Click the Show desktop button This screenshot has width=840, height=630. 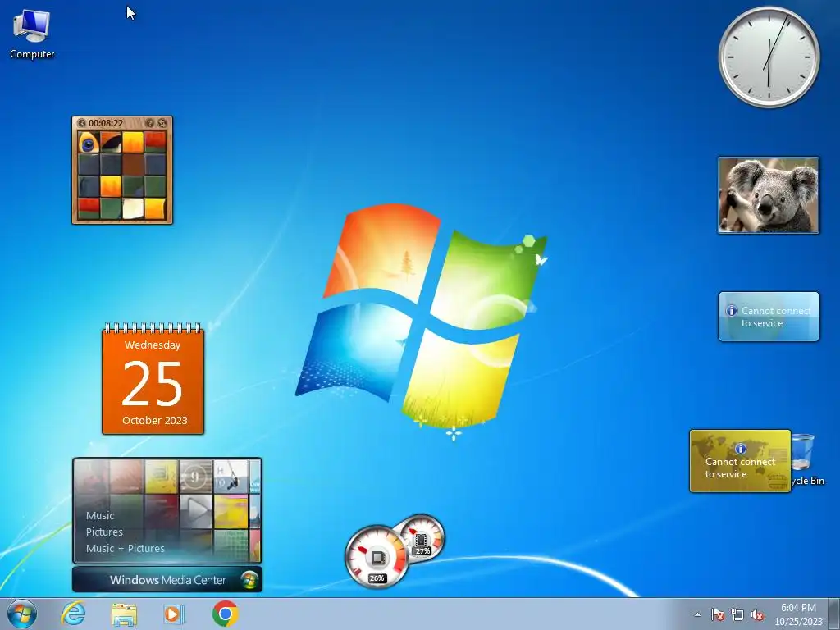pos(834,614)
